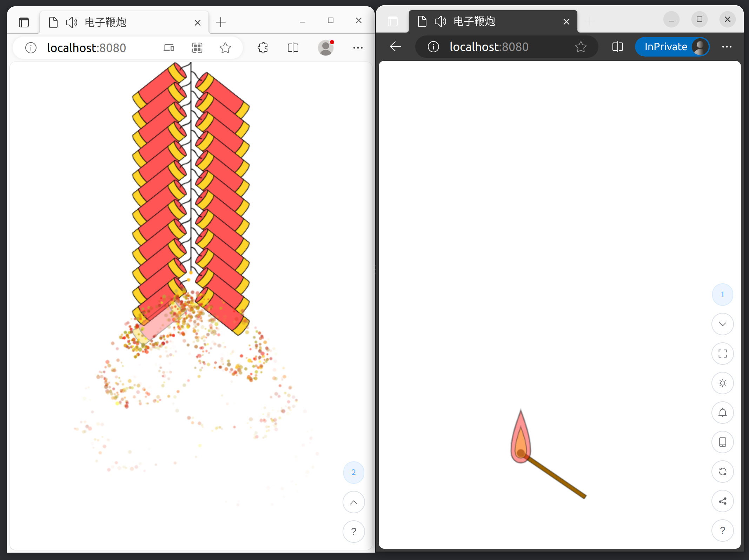Favorite this page with star in left browser

(225, 48)
